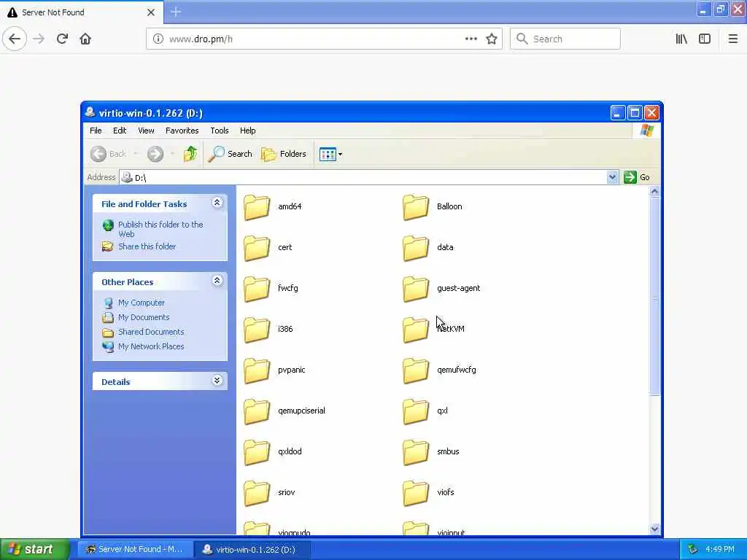Open the Views dropdown in Explorer toolbar
The width and height of the screenshot is (747, 560).
[x=330, y=155]
